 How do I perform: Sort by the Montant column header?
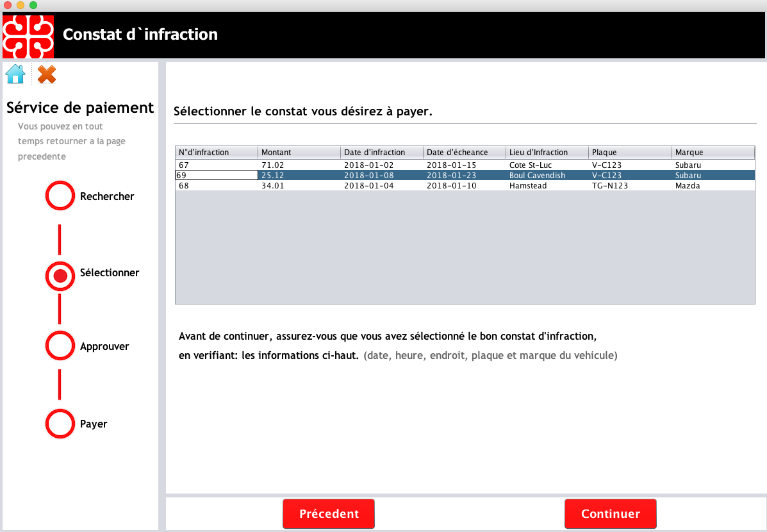coord(299,153)
